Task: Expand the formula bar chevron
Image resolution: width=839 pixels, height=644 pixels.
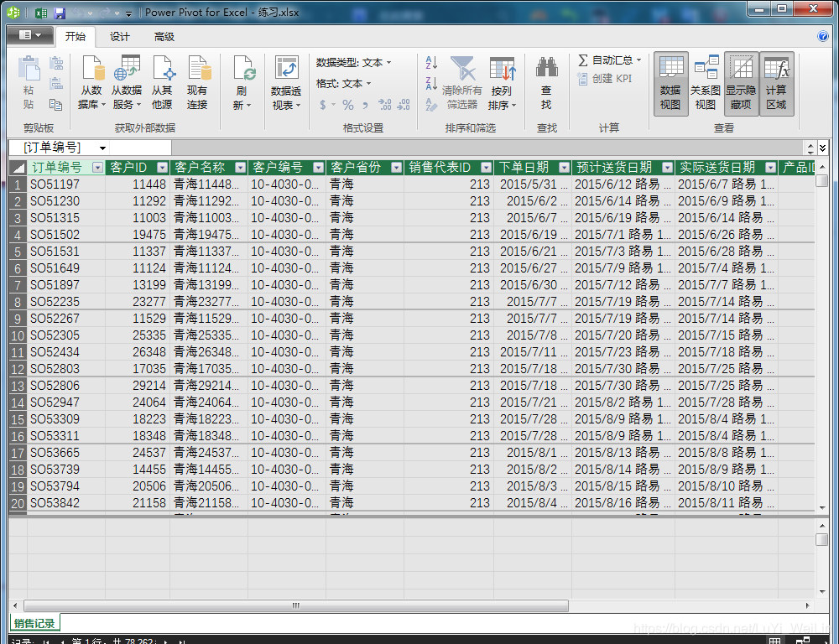Action: pyautogui.click(x=823, y=148)
